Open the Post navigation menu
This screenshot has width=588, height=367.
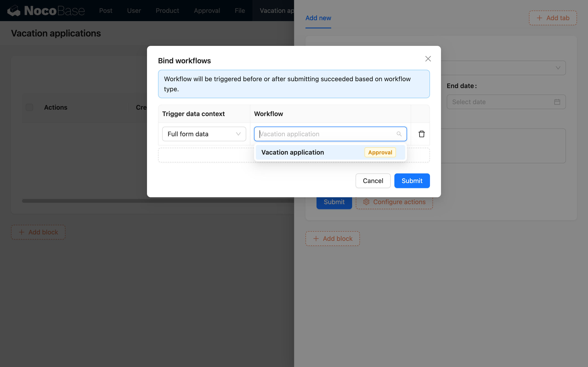point(106,11)
